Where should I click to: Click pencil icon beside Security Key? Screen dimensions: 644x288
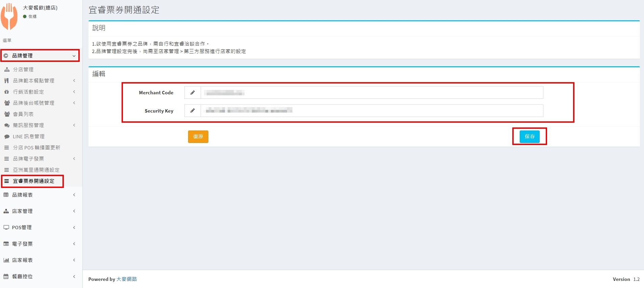point(192,111)
